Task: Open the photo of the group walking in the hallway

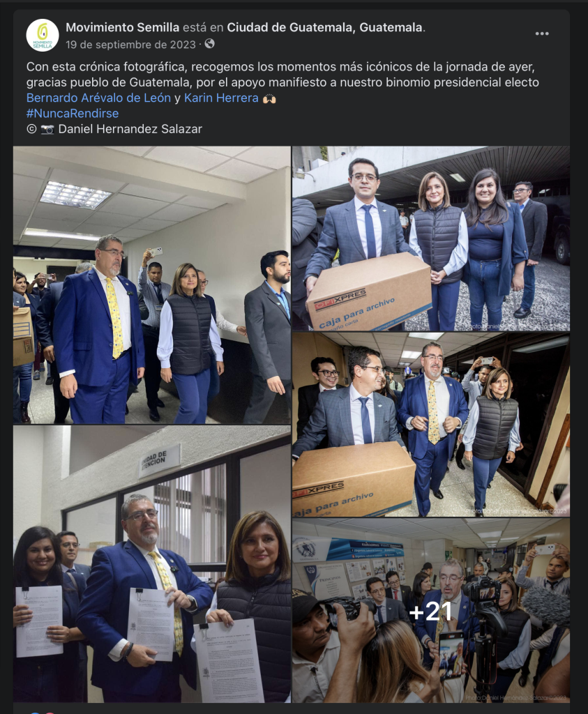Action: [x=152, y=285]
